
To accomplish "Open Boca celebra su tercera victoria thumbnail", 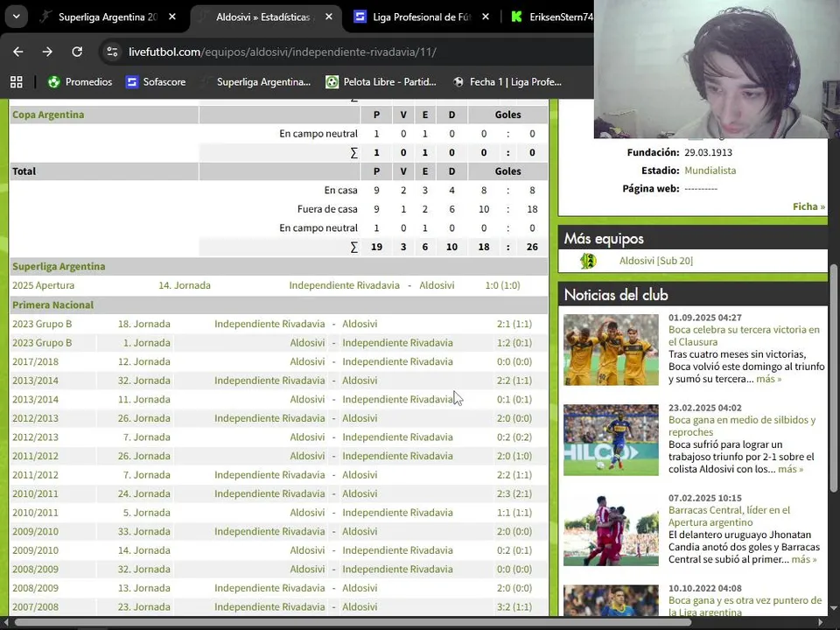I will point(611,350).
